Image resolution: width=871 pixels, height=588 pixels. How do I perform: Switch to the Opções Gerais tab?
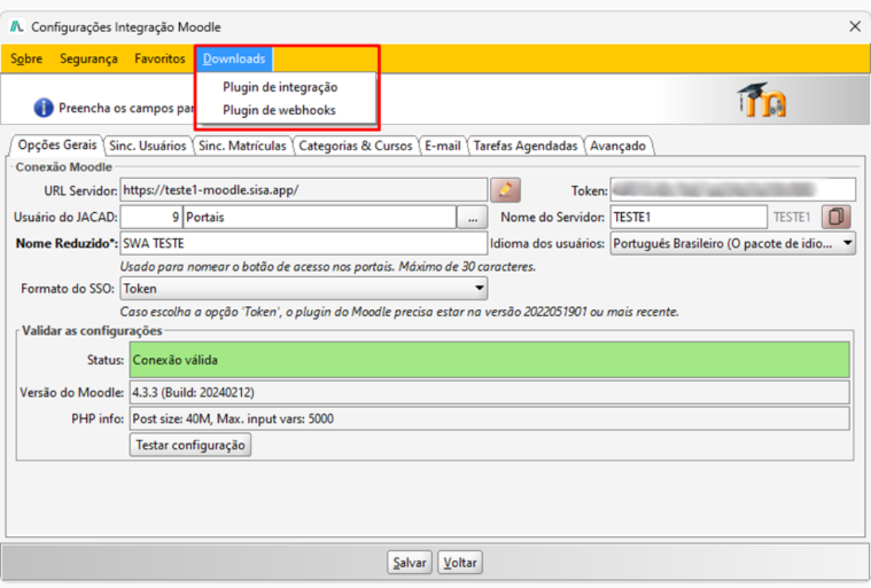pyautogui.click(x=57, y=145)
